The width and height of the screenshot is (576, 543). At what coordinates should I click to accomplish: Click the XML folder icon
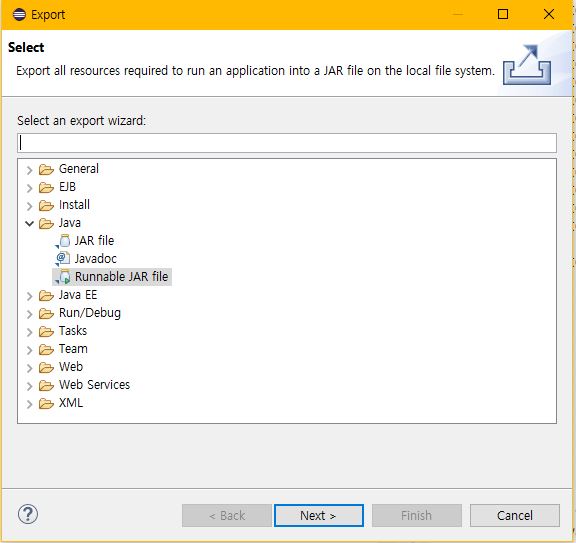46,403
